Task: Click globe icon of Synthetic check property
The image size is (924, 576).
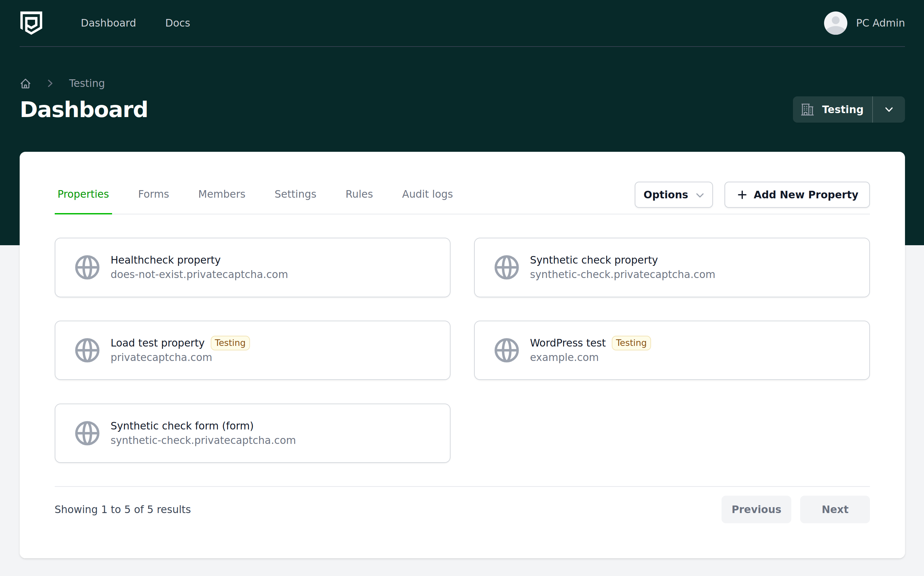Action: [506, 268]
